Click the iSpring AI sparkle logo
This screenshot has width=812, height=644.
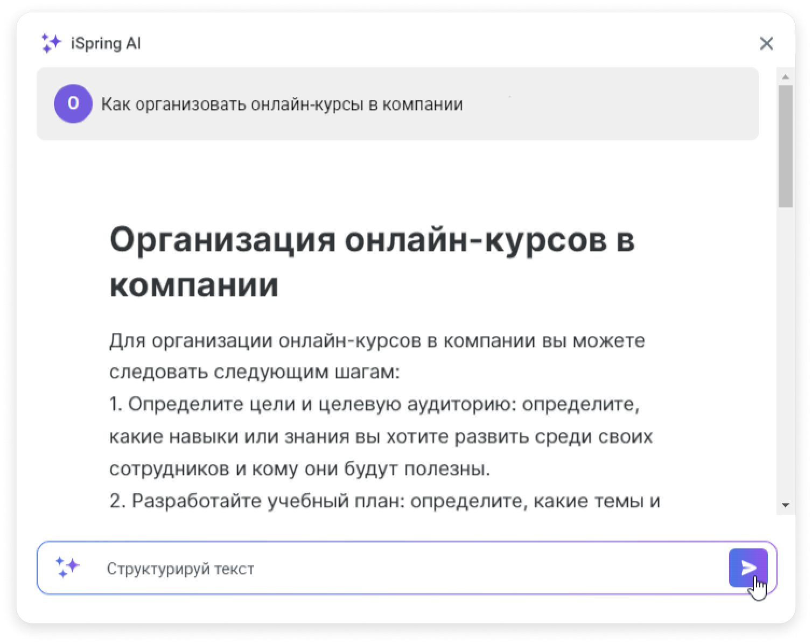52,43
